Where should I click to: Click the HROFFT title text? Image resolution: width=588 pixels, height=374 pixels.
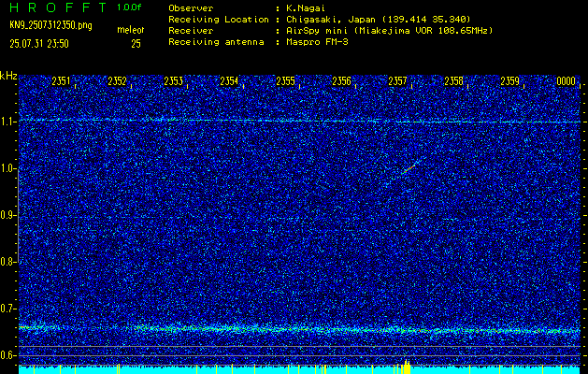[x=58, y=7]
